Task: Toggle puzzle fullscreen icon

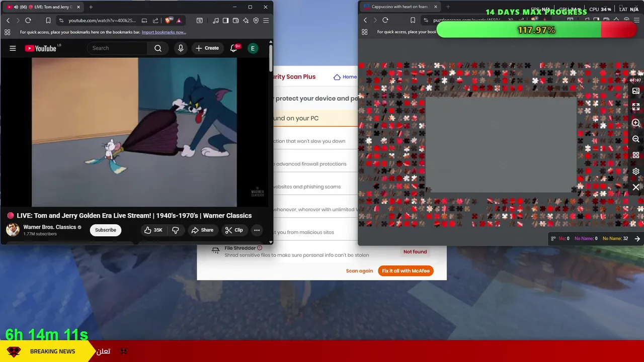Action: (636, 107)
